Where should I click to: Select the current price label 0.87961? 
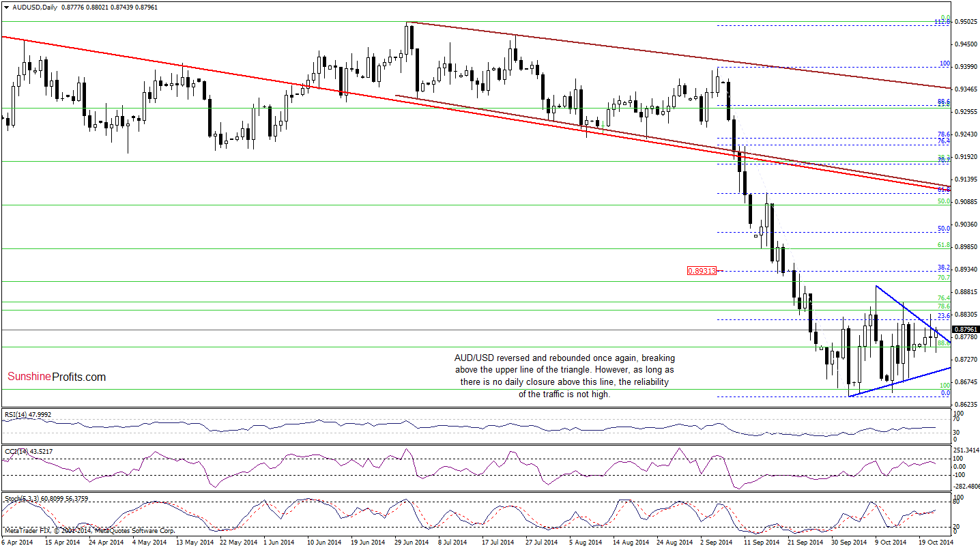point(965,329)
